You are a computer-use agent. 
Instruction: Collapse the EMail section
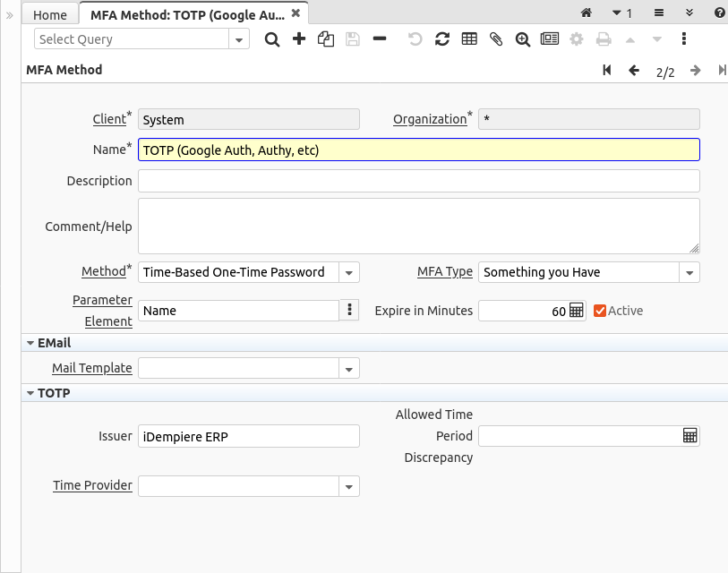click(31, 343)
